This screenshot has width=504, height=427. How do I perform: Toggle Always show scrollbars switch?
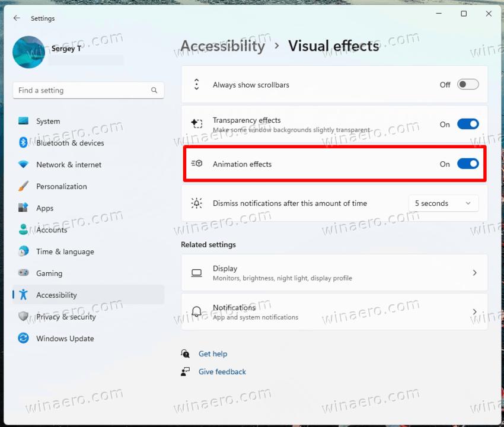(x=468, y=85)
